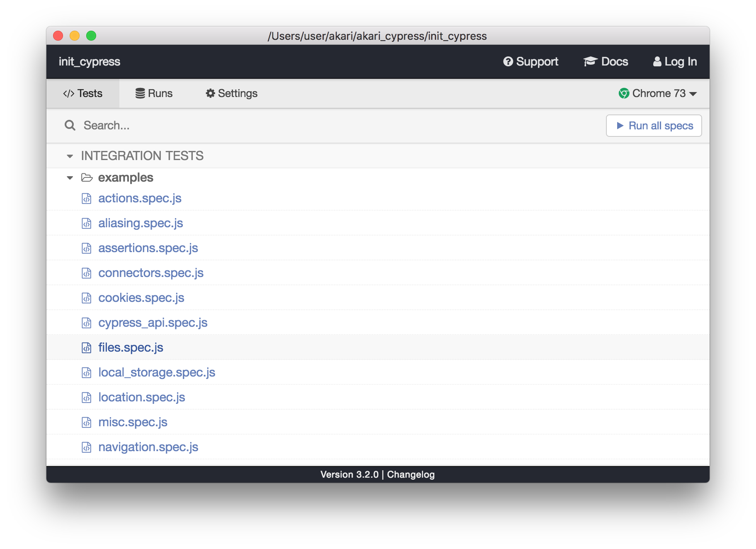
Task: Click the file icon beside files.spec.js
Action: [86, 348]
